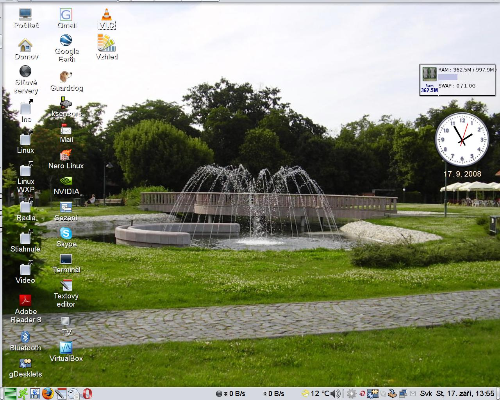Click the RAM and SWAP monitor desklet
The image size is (500, 400).
(457, 80)
